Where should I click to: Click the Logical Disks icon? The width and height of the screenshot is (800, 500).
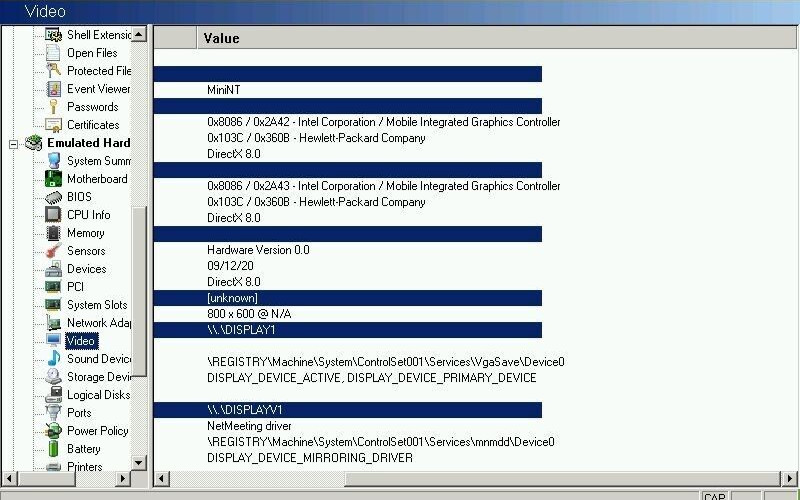[x=53, y=394]
